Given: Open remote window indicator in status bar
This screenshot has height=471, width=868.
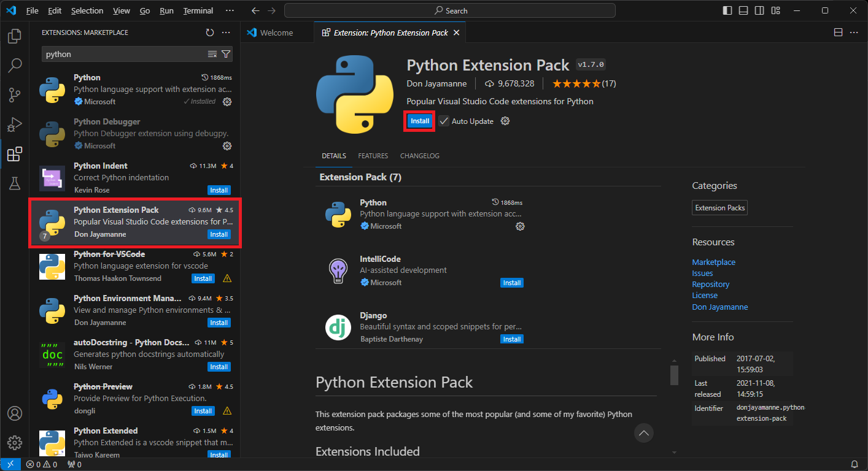Looking at the screenshot, I should coord(10,464).
